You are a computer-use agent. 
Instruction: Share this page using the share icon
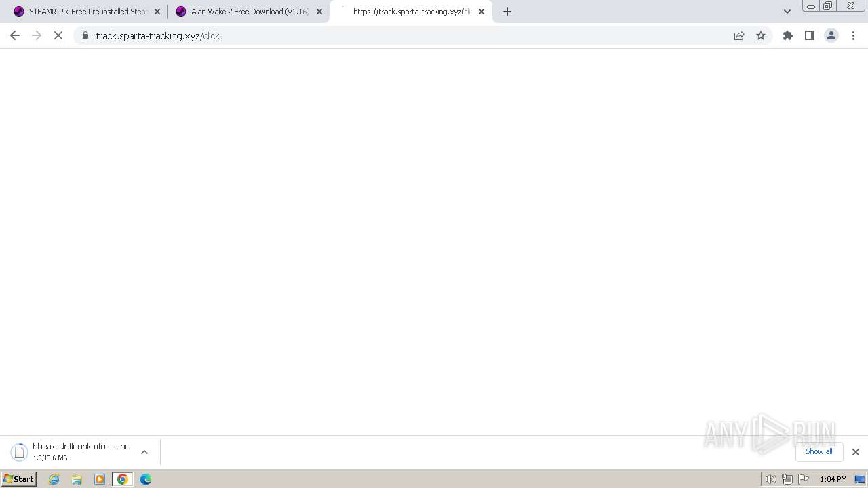click(739, 35)
